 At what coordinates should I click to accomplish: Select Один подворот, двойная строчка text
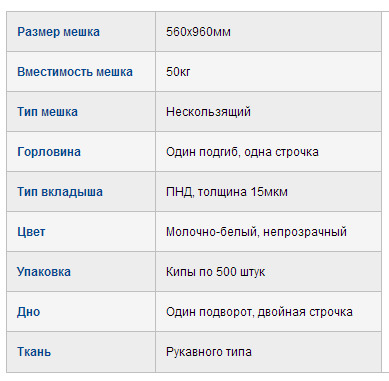click(259, 312)
